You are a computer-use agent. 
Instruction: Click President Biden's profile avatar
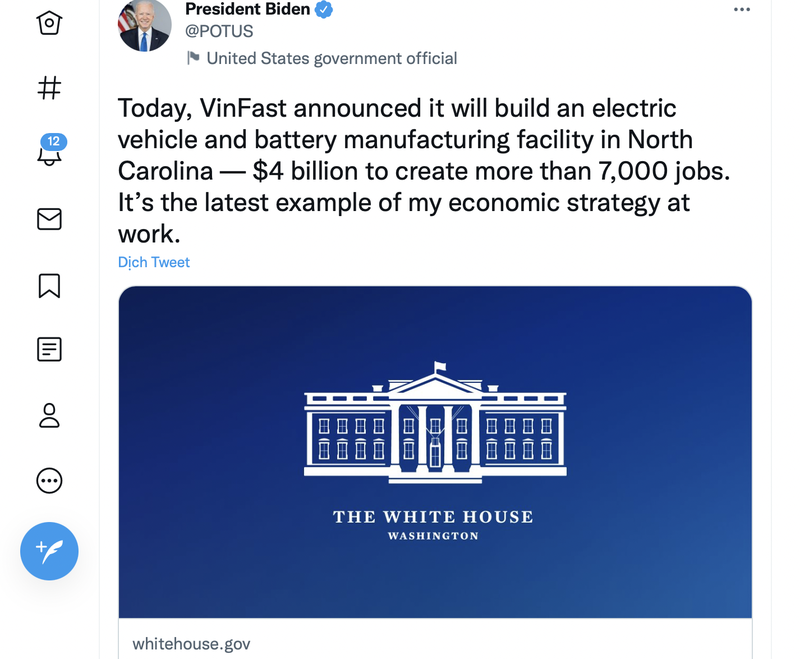coord(144,26)
